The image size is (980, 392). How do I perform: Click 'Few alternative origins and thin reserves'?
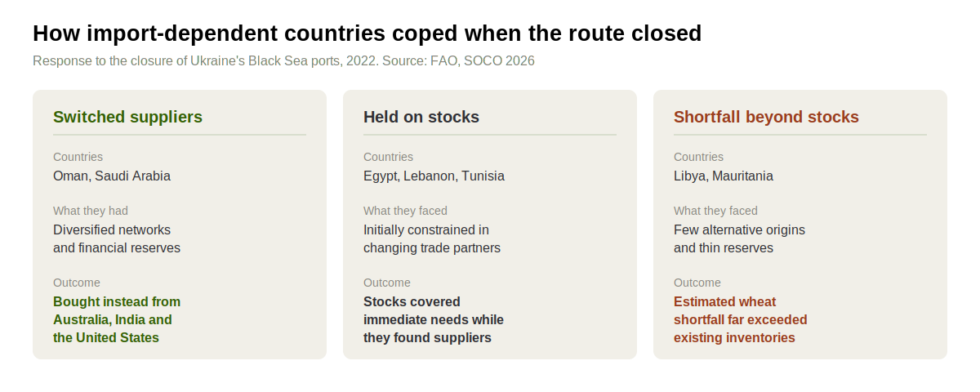[x=739, y=239]
